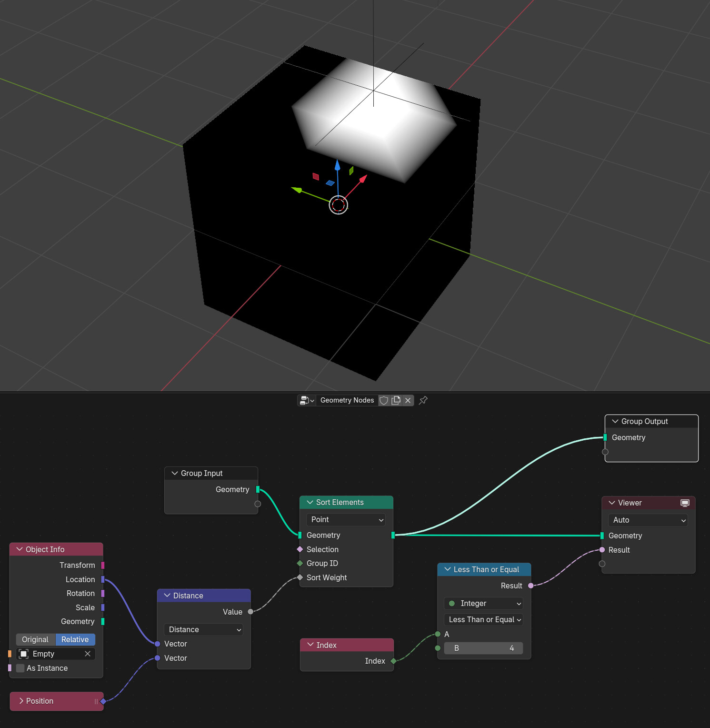Click the Group ID input socket

(300, 563)
